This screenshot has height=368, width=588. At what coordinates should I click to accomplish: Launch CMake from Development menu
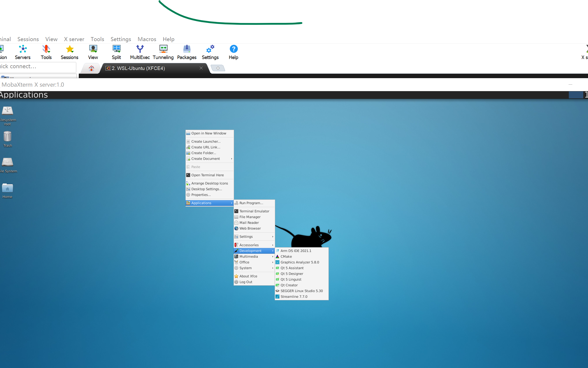pos(302,256)
